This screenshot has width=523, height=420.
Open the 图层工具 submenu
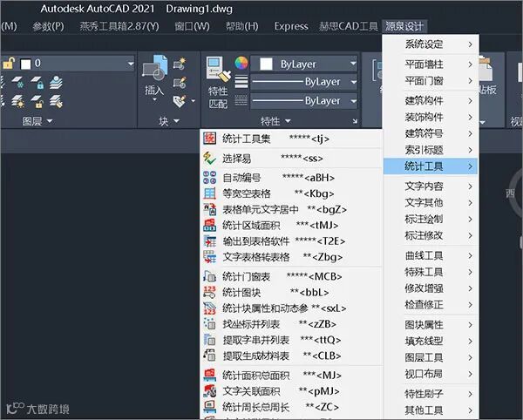point(431,357)
